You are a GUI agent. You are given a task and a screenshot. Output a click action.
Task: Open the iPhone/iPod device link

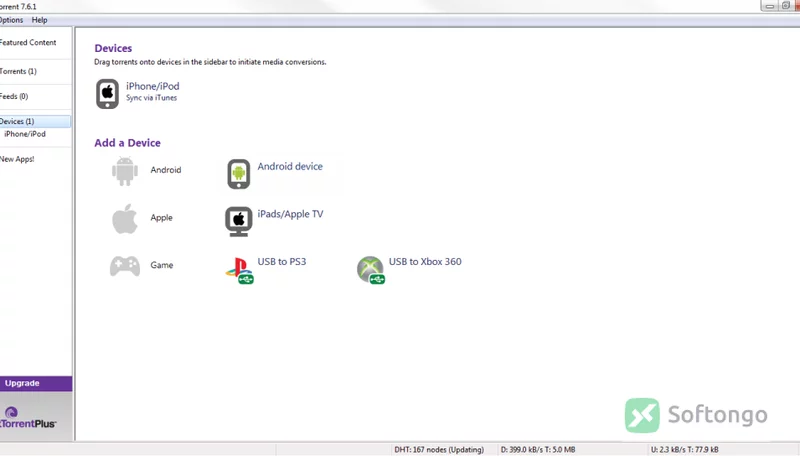(x=153, y=86)
